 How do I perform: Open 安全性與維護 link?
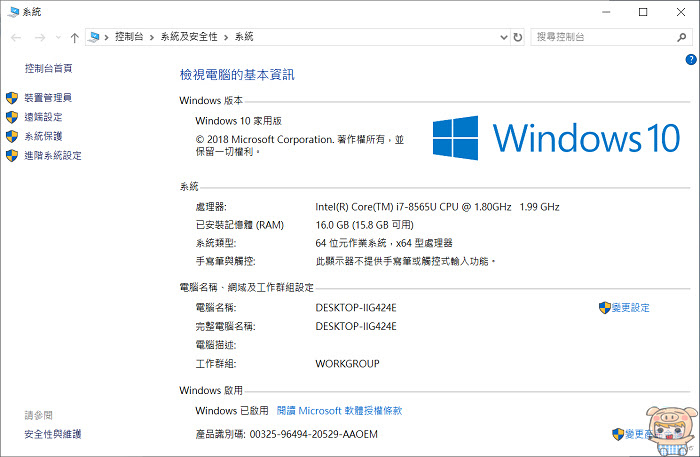point(53,434)
